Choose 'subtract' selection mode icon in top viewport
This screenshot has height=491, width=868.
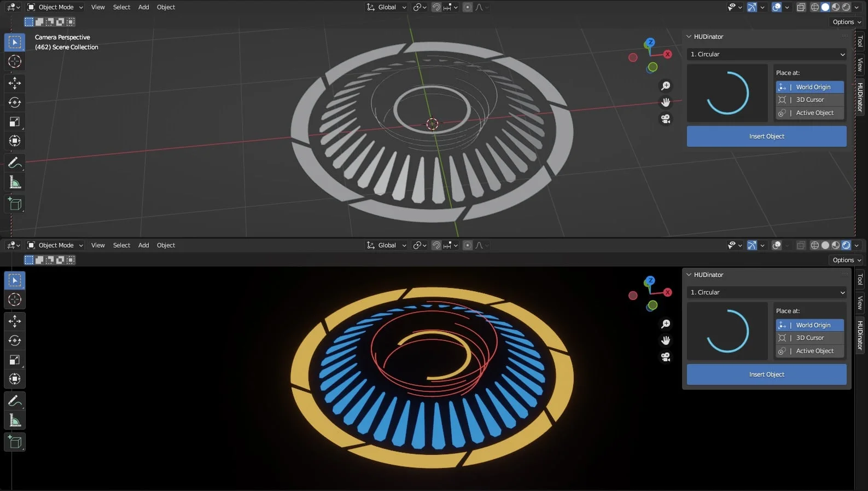[50, 22]
